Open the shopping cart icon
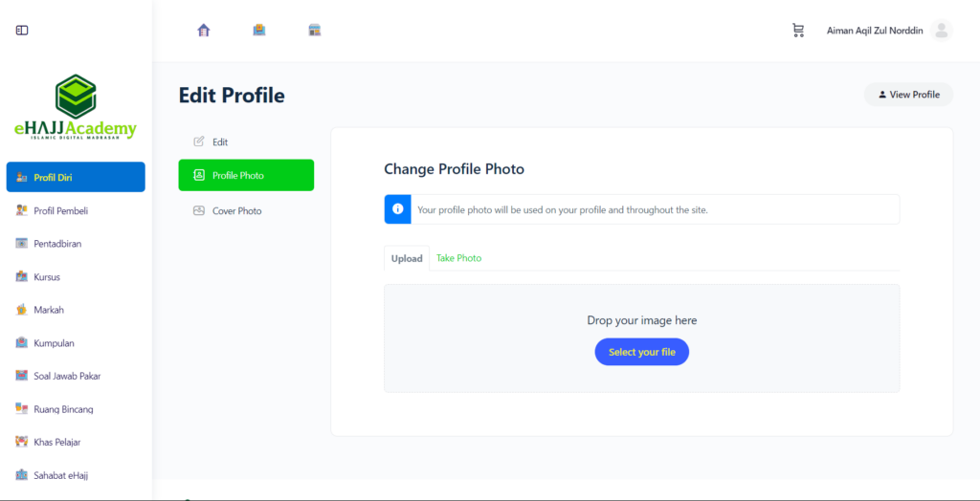Image resolution: width=980 pixels, height=501 pixels. coord(798,31)
